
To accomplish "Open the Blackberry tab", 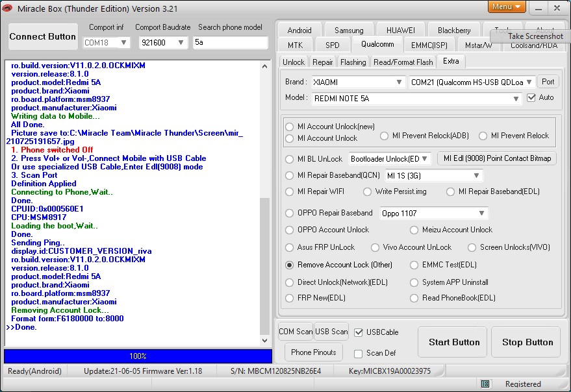I will 454,31.
